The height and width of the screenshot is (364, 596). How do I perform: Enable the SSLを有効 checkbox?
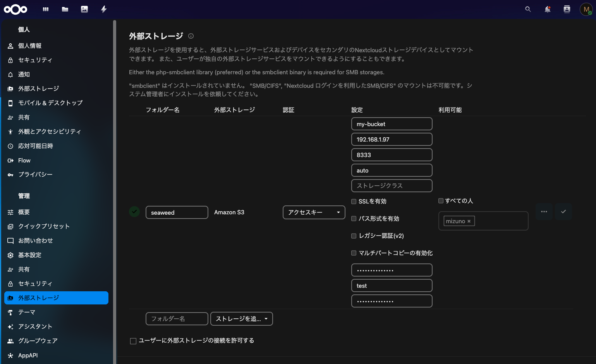click(x=354, y=202)
